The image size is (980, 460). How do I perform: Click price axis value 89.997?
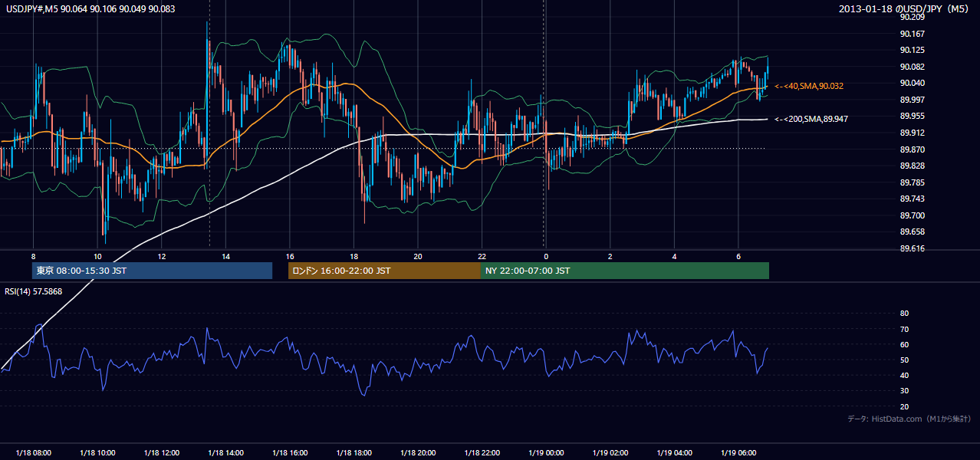point(913,100)
